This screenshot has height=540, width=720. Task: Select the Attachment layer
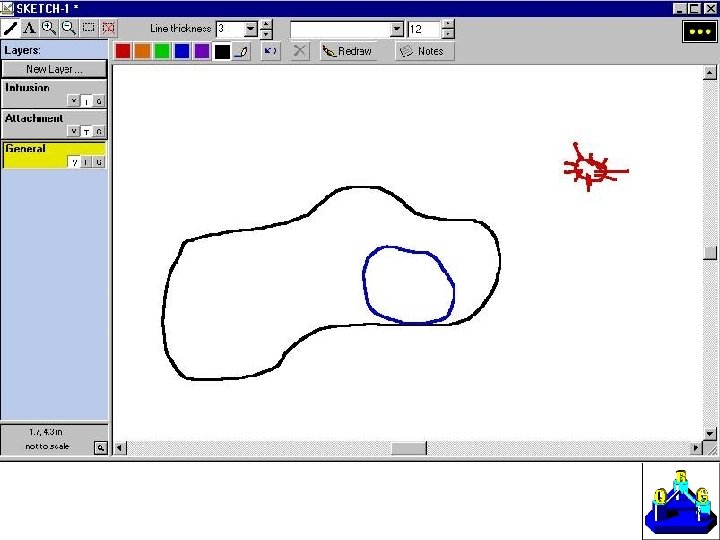click(54, 124)
